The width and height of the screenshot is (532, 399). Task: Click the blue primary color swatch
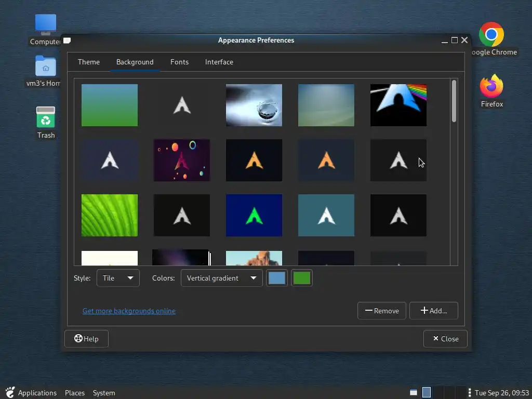pyautogui.click(x=276, y=278)
